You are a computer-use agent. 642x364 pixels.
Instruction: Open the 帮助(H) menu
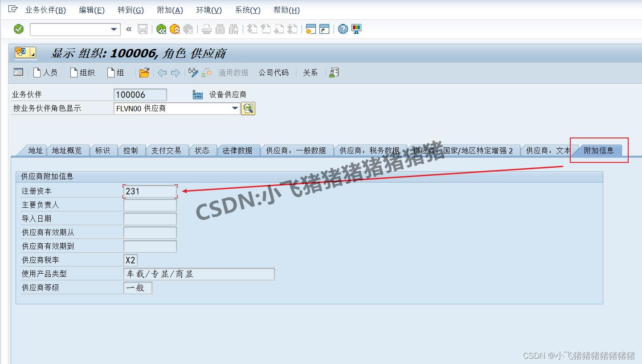286,10
